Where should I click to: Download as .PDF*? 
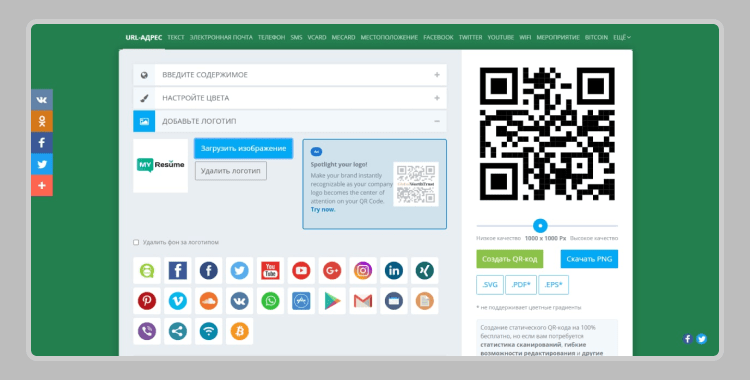[x=521, y=285]
